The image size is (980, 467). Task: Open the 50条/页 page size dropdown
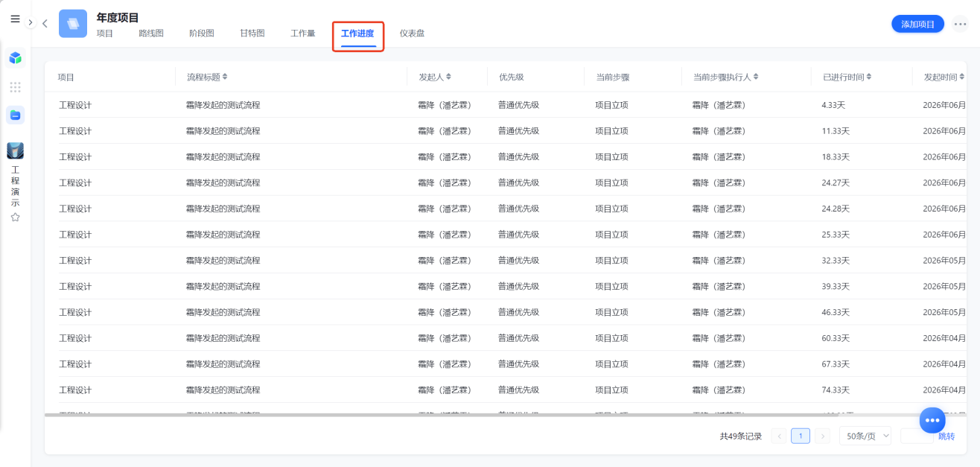pyautogui.click(x=865, y=436)
